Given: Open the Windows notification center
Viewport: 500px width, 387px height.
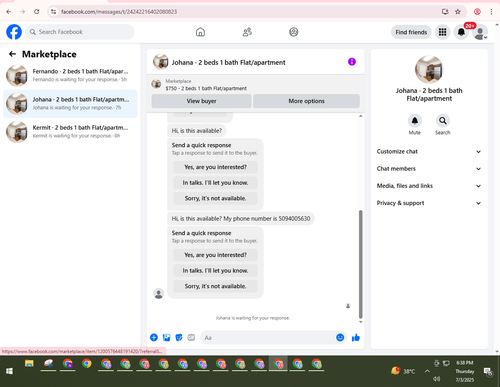Looking at the screenshot, I should tap(488, 371).
